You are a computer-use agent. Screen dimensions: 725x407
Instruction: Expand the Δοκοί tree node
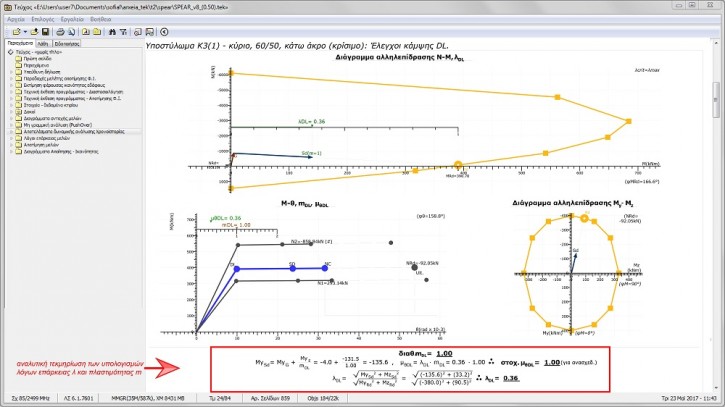point(12,112)
